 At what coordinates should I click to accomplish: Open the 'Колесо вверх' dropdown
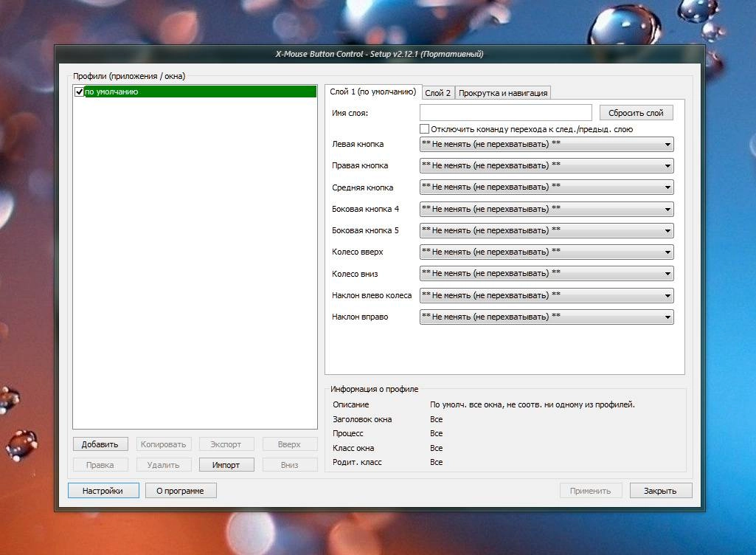[x=547, y=252]
